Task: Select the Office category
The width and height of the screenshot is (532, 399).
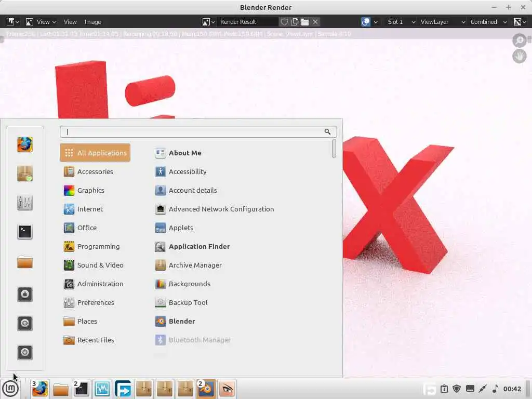Action: click(95, 228)
